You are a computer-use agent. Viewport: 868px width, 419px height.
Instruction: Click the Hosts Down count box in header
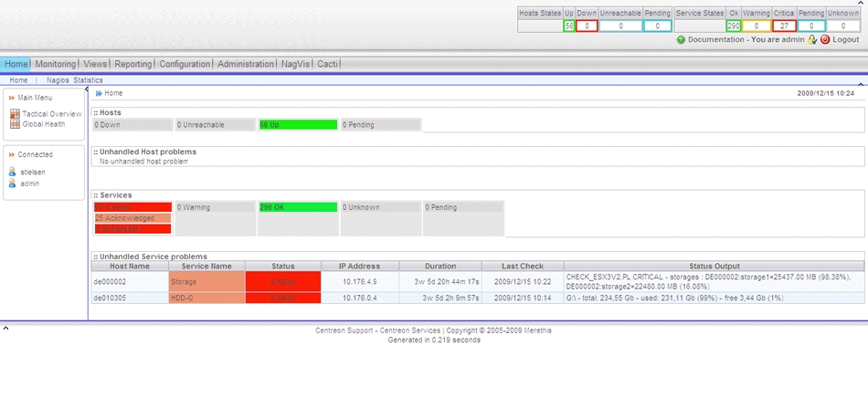[587, 26]
